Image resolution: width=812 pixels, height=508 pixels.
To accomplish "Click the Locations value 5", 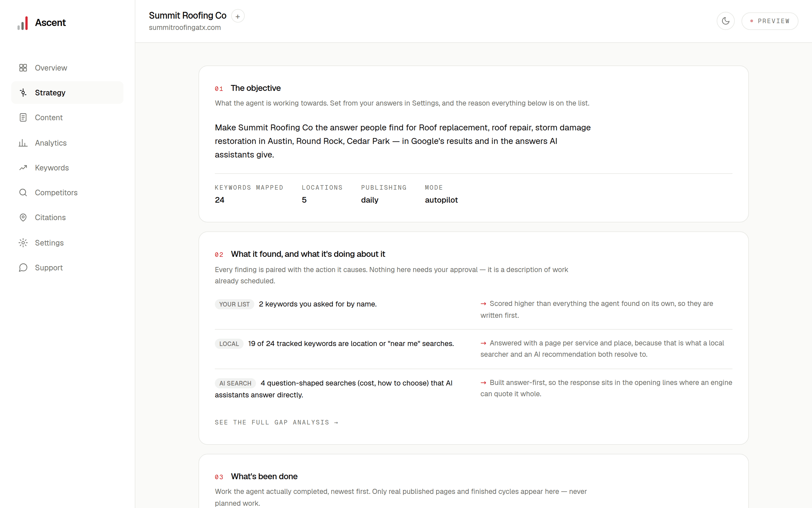I will click(x=304, y=200).
